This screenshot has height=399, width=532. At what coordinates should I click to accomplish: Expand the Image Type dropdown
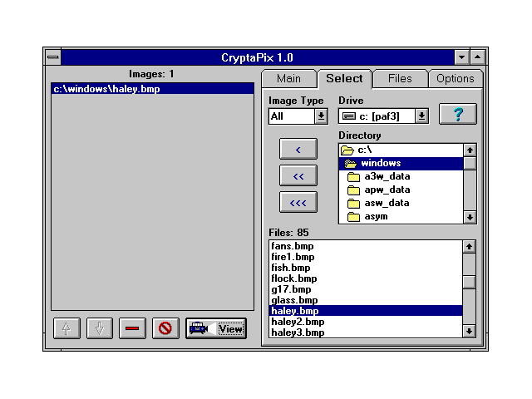[x=321, y=116]
